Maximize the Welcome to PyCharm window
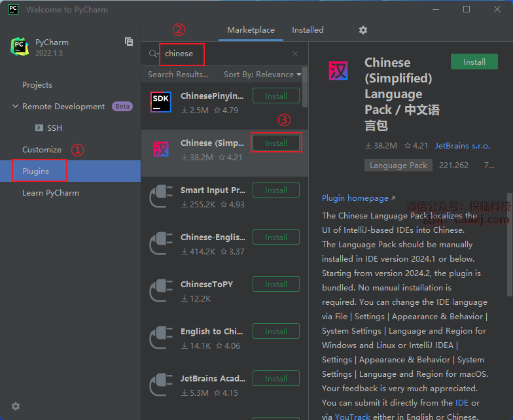 467,9
